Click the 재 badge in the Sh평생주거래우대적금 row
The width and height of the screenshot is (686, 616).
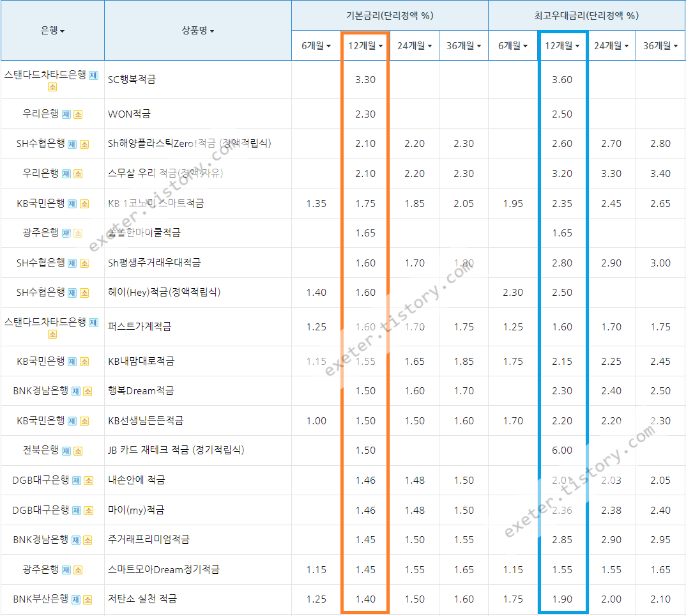click(x=73, y=263)
